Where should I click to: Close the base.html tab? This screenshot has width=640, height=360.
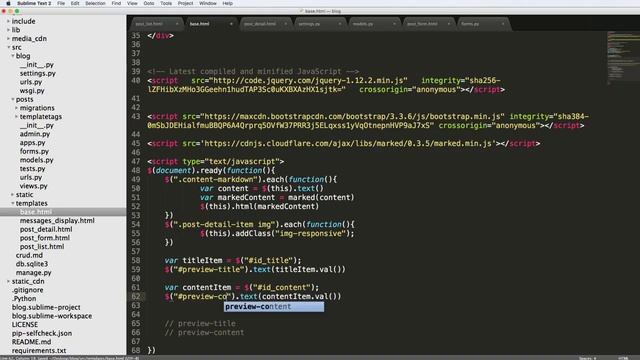[231, 24]
